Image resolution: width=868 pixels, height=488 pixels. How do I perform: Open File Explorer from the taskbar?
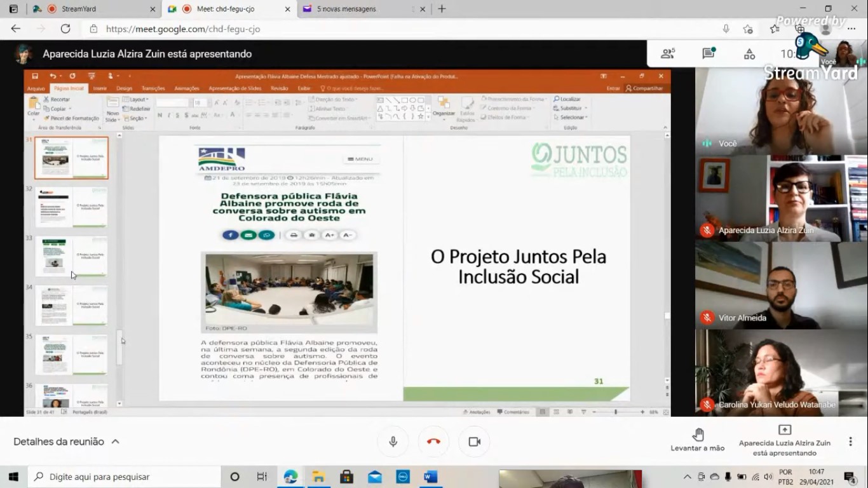(x=318, y=477)
